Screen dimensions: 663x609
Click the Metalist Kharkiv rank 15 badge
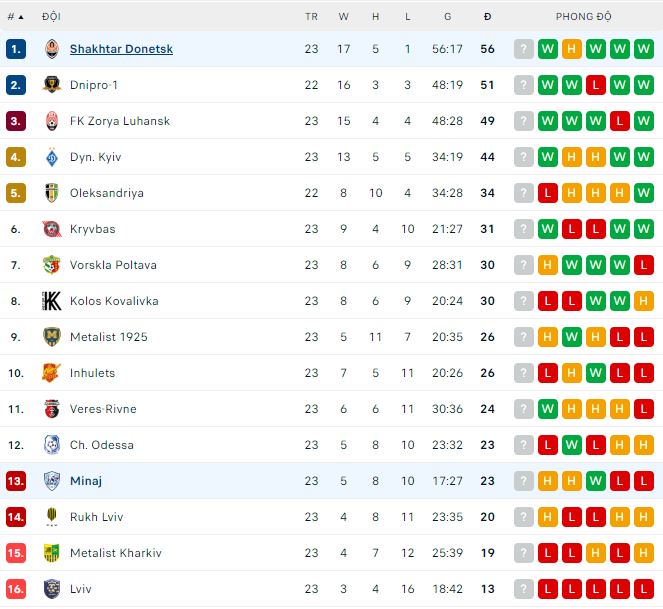(15, 553)
